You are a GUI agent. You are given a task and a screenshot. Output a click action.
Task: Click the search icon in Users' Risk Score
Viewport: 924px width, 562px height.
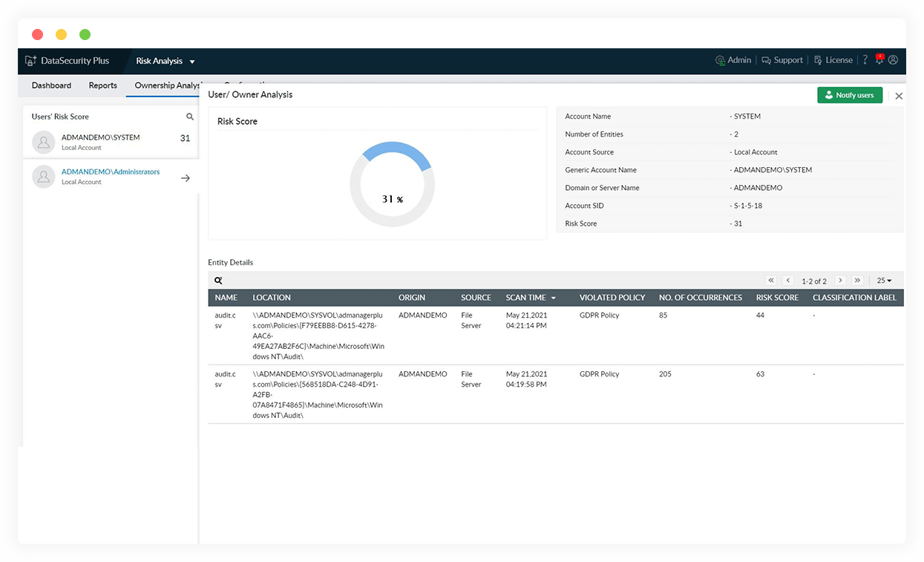coord(190,117)
